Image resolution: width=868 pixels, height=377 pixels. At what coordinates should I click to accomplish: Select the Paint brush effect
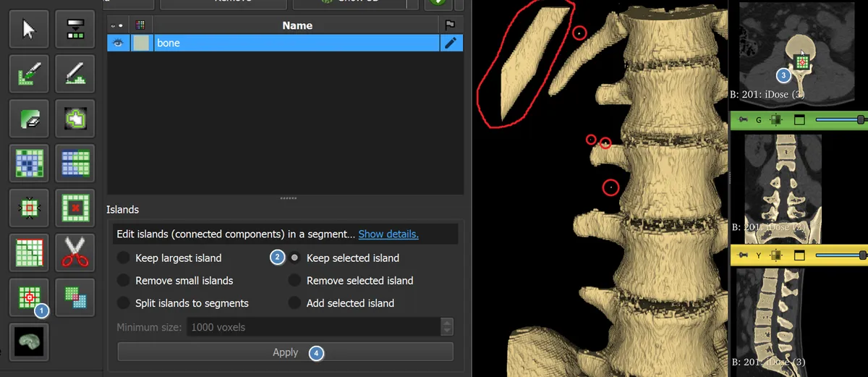coord(29,74)
